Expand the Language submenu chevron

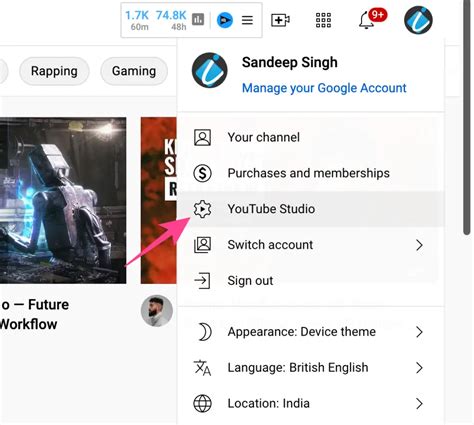pos(419,368)
